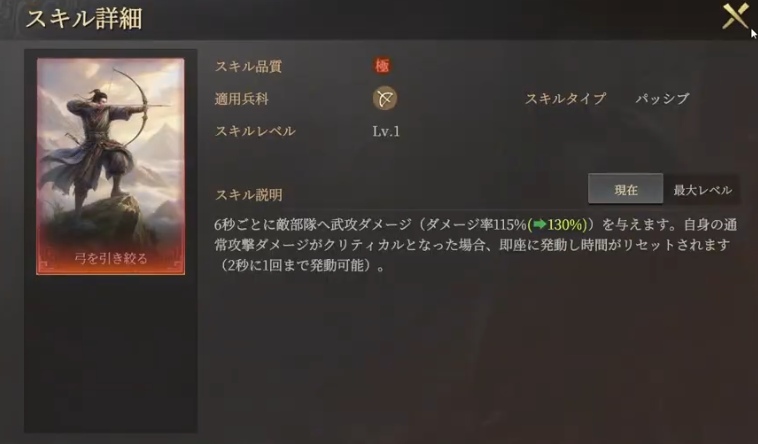Switch to the 最大レベル tab
This screenshot has width=758, height=444.
click(702, 190)
